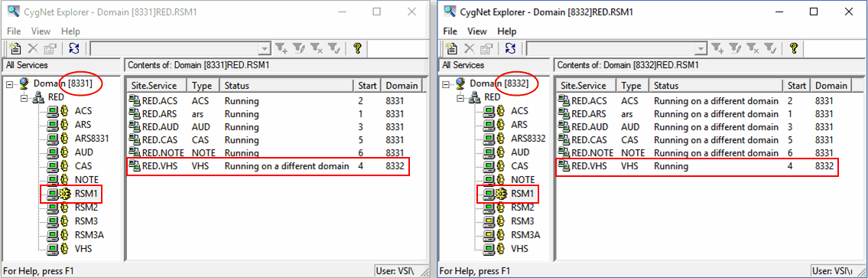Open the Help menu in the Domain [8331] window
This screenshot has height=278, width=868.
point(70,31)
